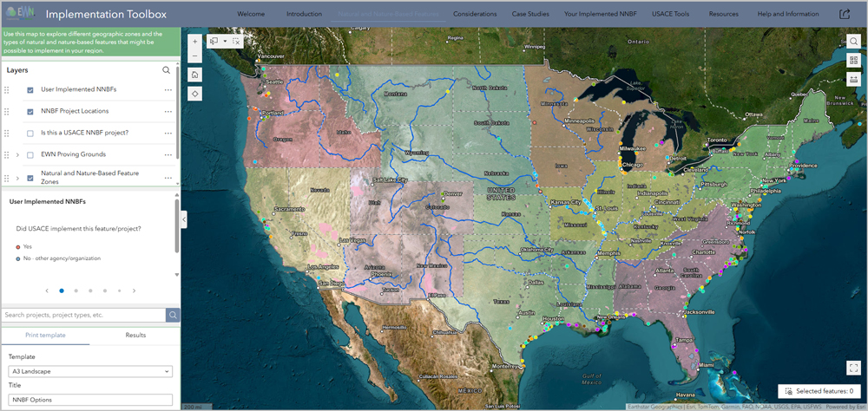Uncheck NNBF Project Locations layer

30,111
